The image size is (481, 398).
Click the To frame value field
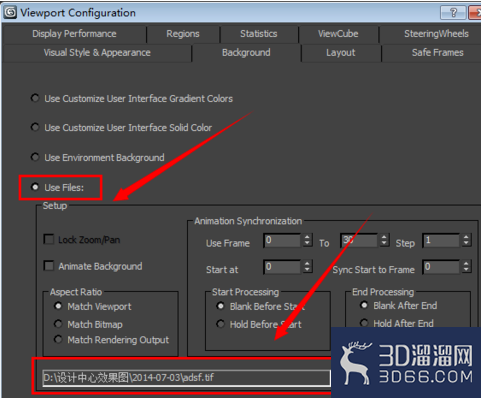(x=359, y=240)
